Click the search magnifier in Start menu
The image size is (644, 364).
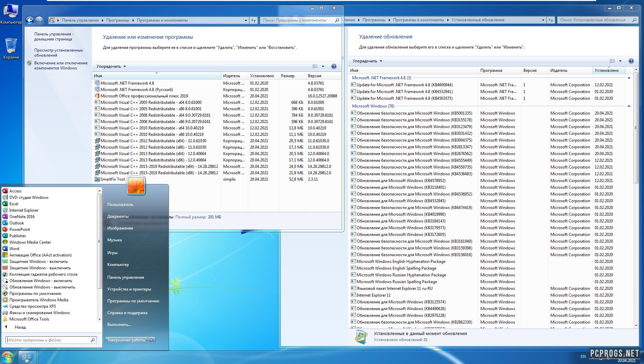tap(93, 340)
